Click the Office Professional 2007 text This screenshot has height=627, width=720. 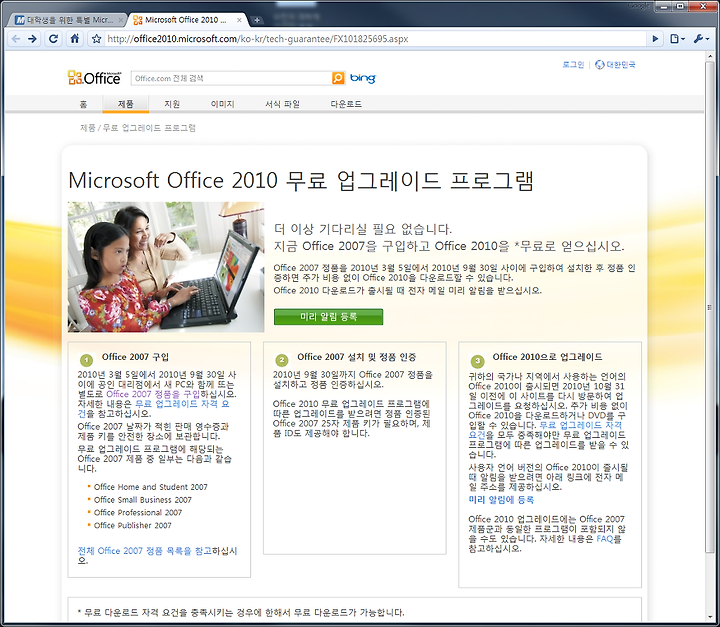138,513
